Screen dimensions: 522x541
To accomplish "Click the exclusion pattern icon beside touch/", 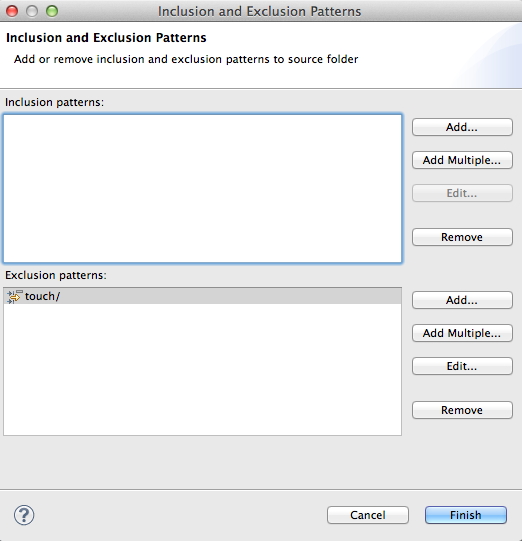I will coord(14,297).
